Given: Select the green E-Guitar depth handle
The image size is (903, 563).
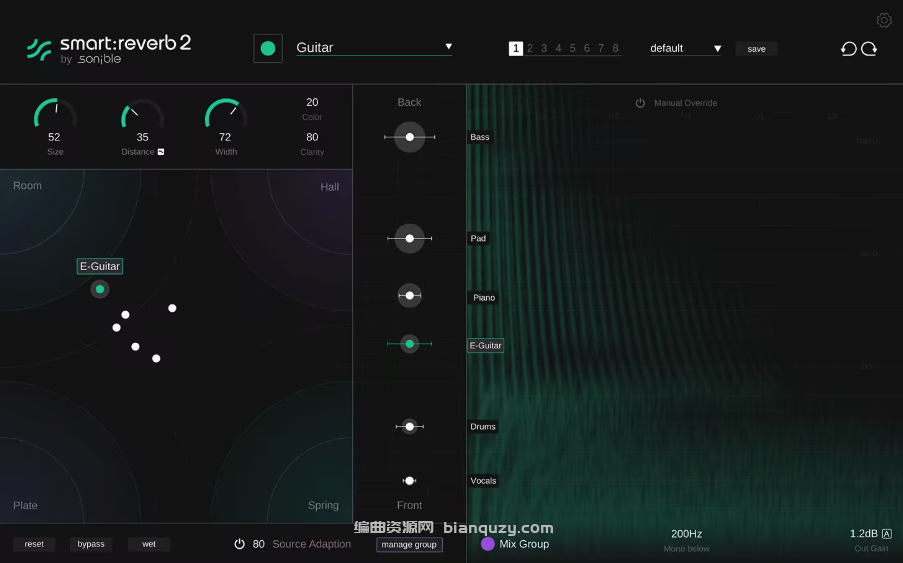Looking at the screenshot, I should click(409, 344).
